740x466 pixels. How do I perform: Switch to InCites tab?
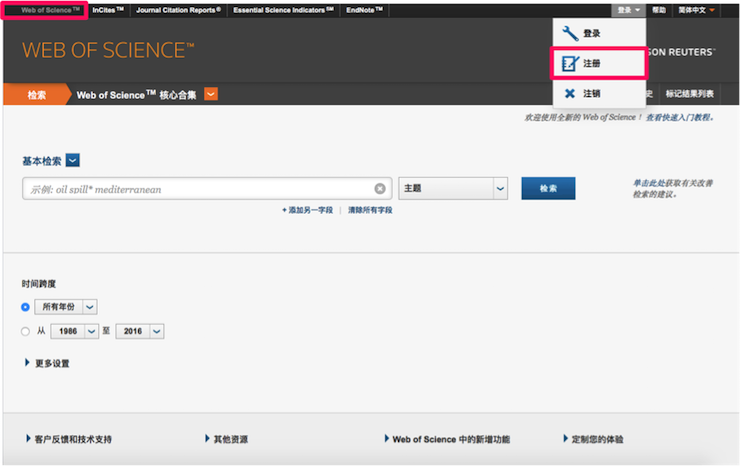click(x=108, y=10)
